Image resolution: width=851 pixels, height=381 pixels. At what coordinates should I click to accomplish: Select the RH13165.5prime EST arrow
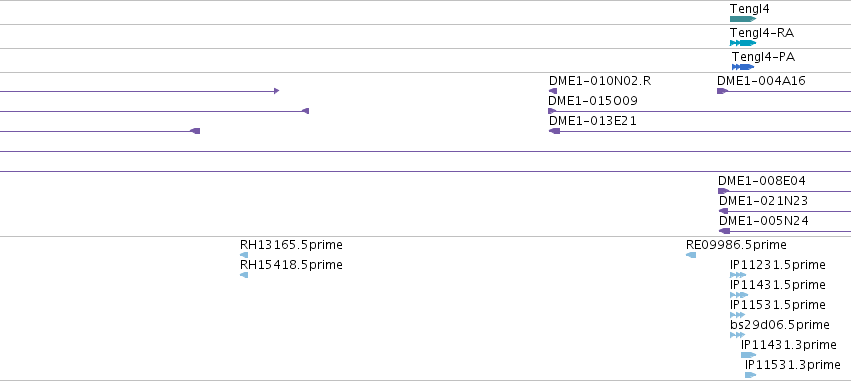(244, 255)
